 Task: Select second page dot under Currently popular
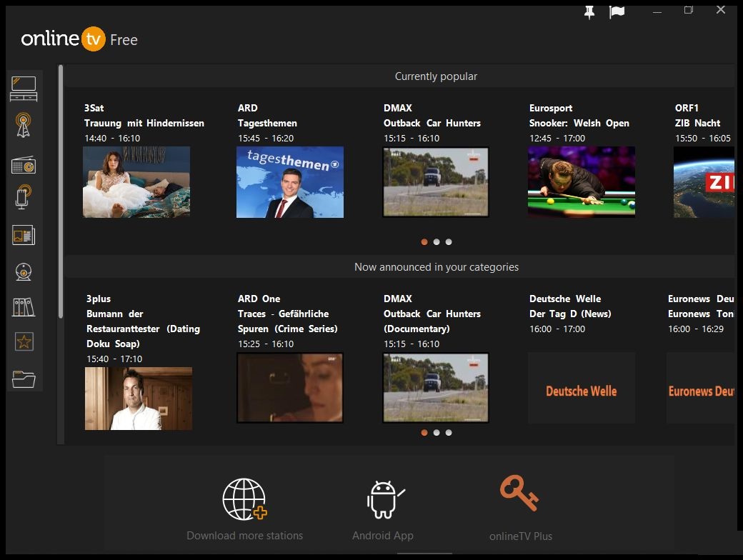(437, 242)
